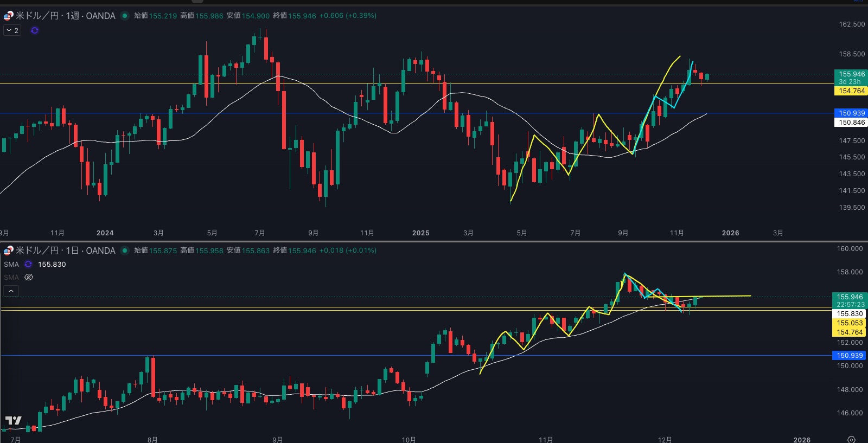Expand the collapsed indicator legend showing 2
Viewport: 868px width, 443px height.
(x=12, y=30)
